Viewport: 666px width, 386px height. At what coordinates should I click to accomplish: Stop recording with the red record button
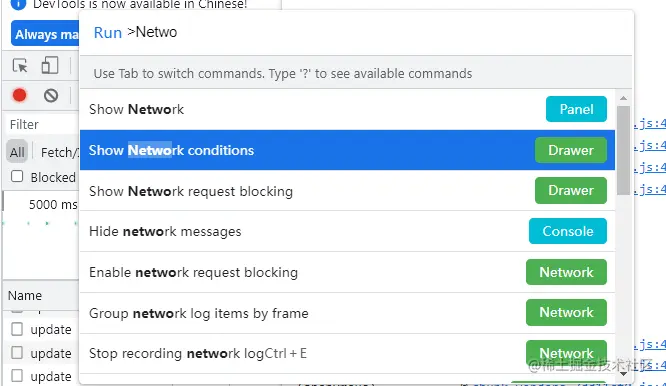(20, 95)
